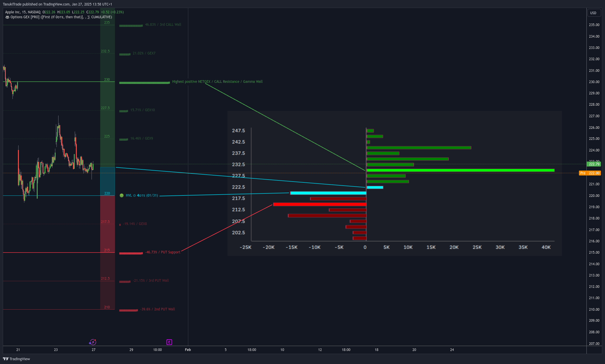Click the bright red bar in the inset GEX histogram

coord(320,204)
